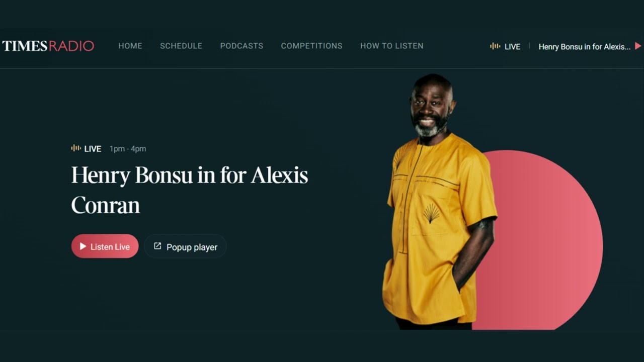Click the audio waveform icon beside header LIVE

point(495,46)
